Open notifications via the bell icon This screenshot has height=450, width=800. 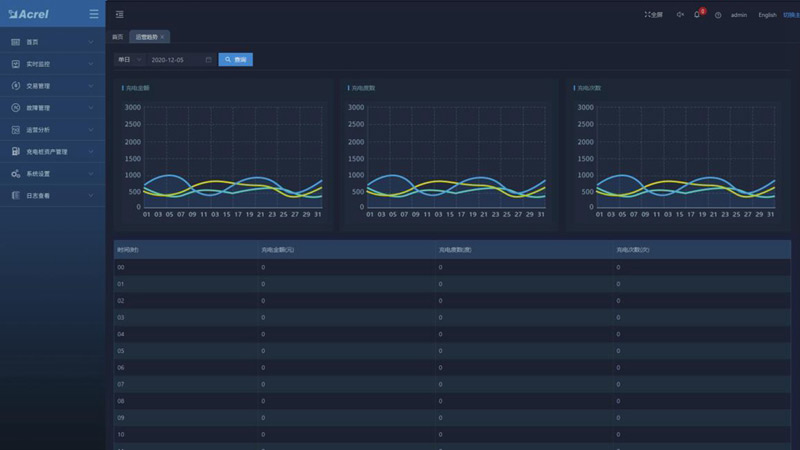[x=698, y=15]
